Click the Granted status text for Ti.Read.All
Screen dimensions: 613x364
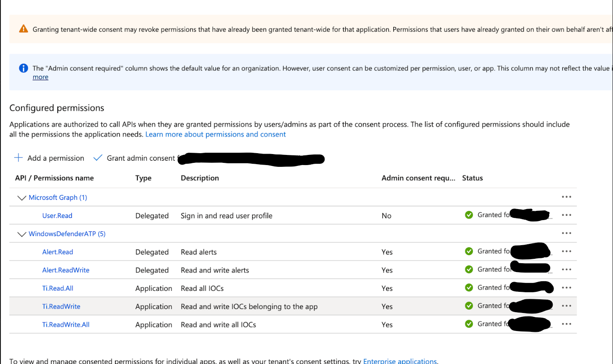pyautogui.click(x=493, y=287)
